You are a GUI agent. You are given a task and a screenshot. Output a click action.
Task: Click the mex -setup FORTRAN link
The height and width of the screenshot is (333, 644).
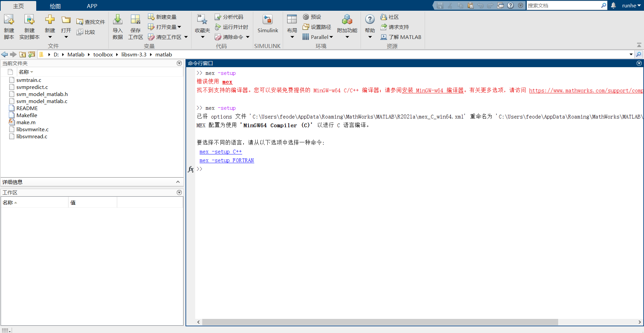point(227,160)
